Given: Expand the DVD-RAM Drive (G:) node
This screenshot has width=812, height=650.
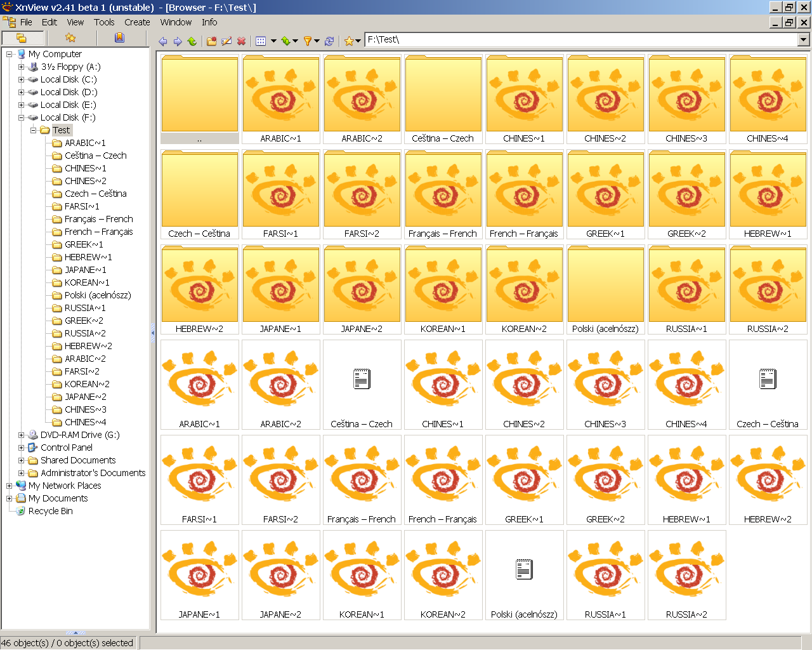Looking at the screenshot, I should 21,435.
